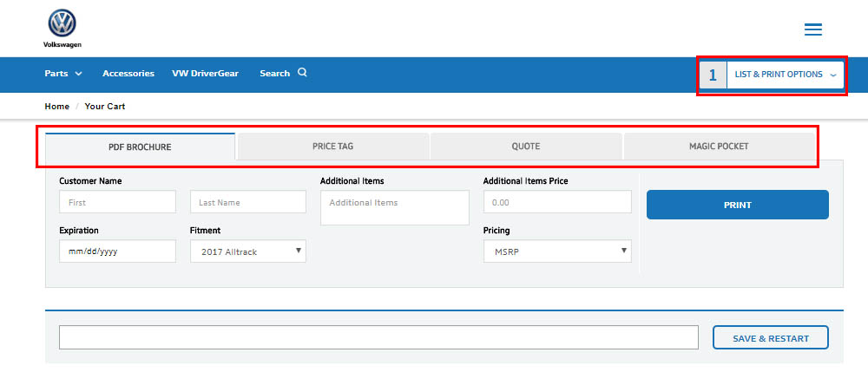Screen dimensions: 868x372
Task: Open the Pricing MSRP dropdown
Action: pyautogui.click(x=557, y=251)
